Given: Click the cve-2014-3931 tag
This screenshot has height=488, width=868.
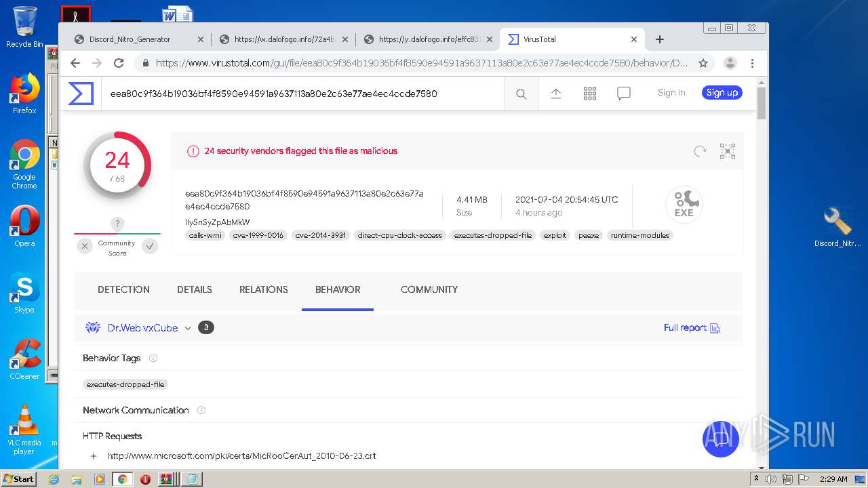Looking at the screenshot, I should click(321, 236).
